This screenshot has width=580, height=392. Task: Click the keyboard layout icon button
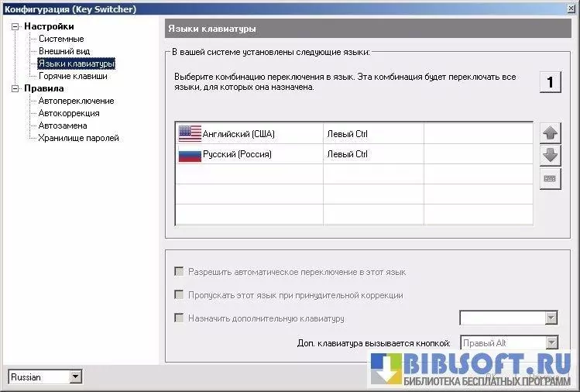point(551,178)
